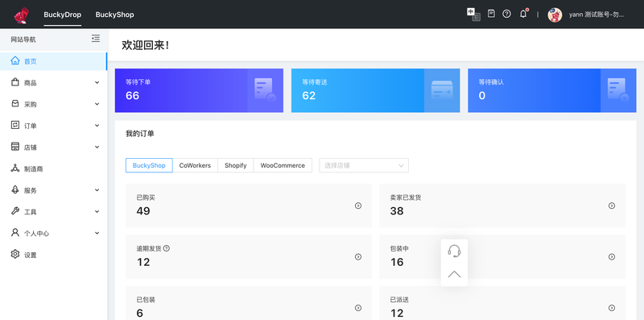
Task: Select the WooCommerce tab
Action: tap(283, 165)
